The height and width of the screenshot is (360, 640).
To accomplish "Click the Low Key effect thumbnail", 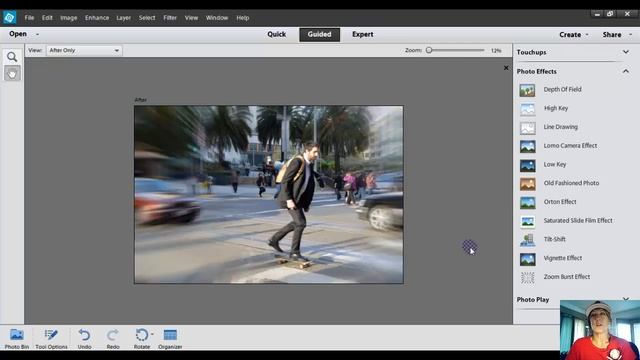I will click(x=527, y=165).
